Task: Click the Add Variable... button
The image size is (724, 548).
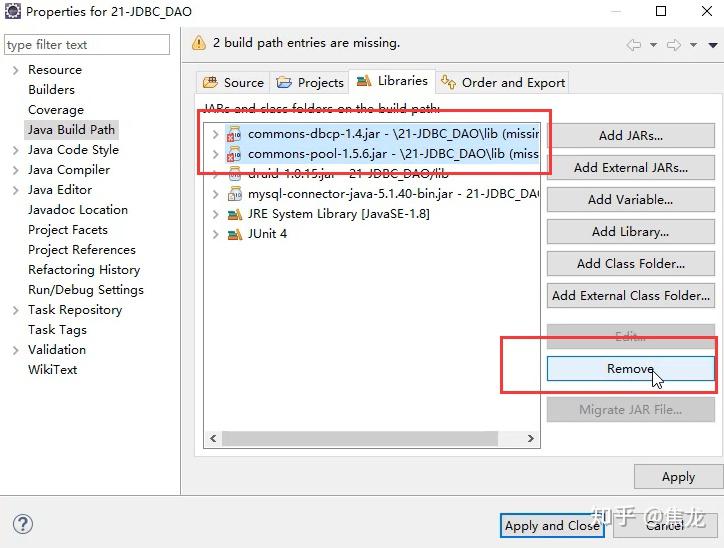Action: 631,199
